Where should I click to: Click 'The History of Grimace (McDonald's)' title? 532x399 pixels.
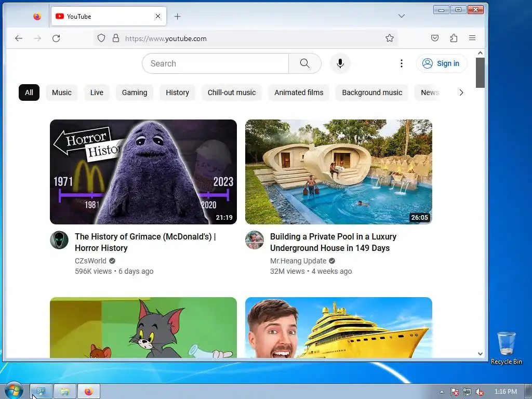coord(145,242)
